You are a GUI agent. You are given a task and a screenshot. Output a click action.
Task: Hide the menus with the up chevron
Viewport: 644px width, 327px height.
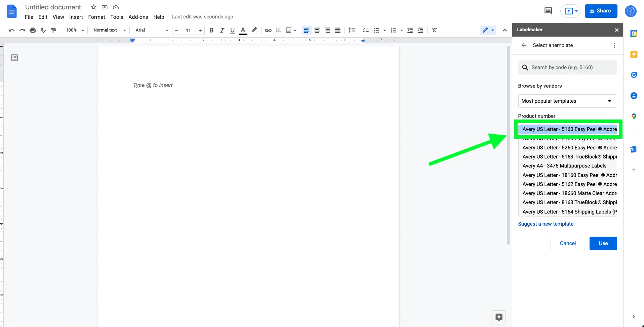tap(505, 30)
